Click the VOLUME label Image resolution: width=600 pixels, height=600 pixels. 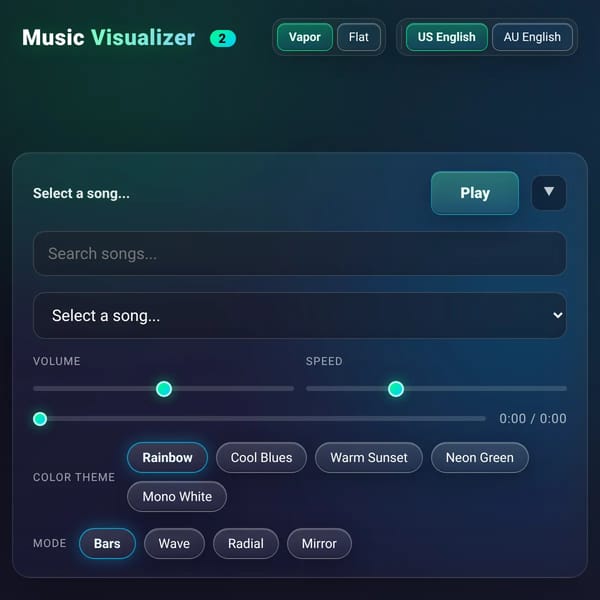57,361
